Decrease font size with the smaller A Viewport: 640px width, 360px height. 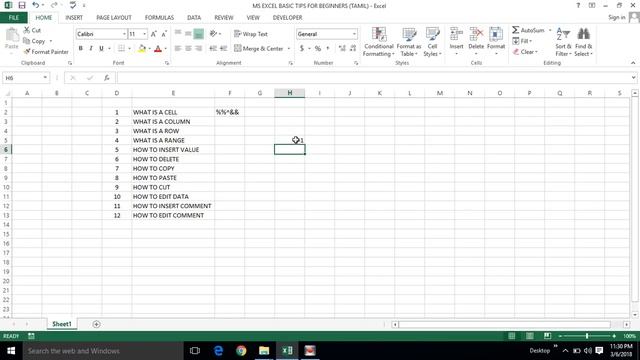coord(164,34)
